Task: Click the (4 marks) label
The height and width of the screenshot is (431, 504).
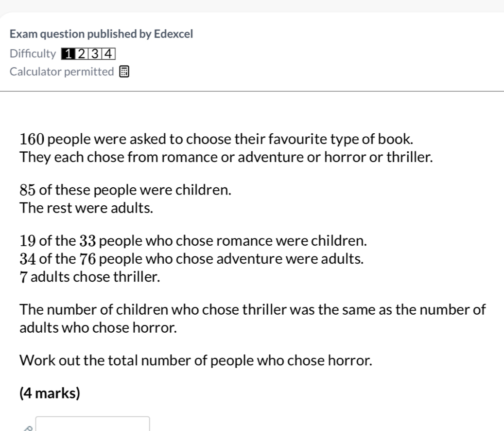Action: [50, 393]
